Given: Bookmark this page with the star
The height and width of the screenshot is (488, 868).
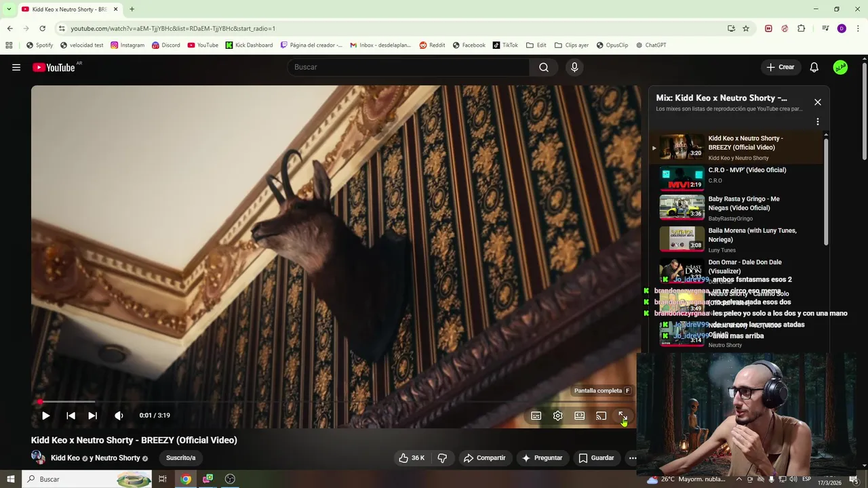Looking at the screenshot, I should 746,28.
